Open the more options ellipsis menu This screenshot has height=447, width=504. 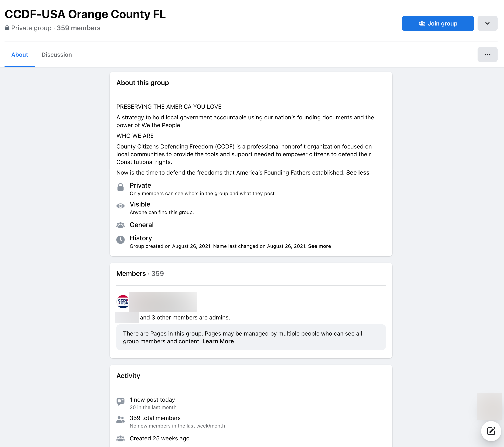click(x=487, y=54)
